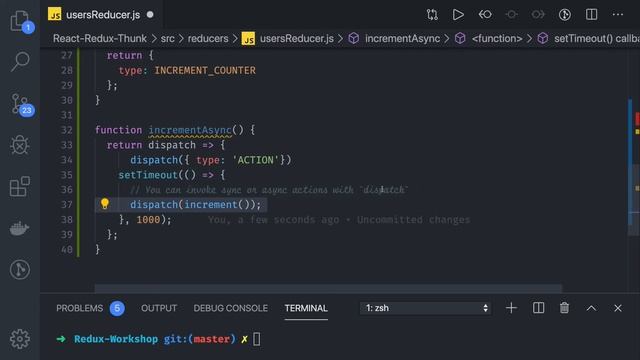Click React-Redux-Thunk breadcrumb
This screenshot has width=640, height=360.
tap(100, 38)
